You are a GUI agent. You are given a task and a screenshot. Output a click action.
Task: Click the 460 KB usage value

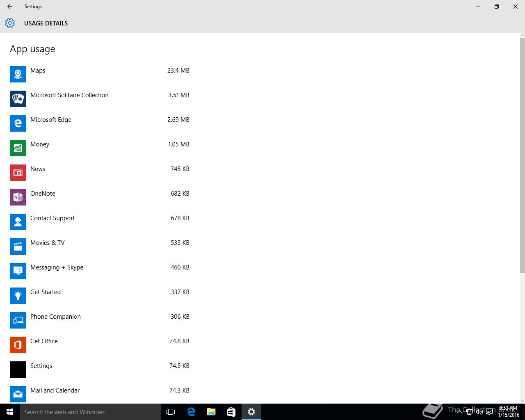[180, 267]
